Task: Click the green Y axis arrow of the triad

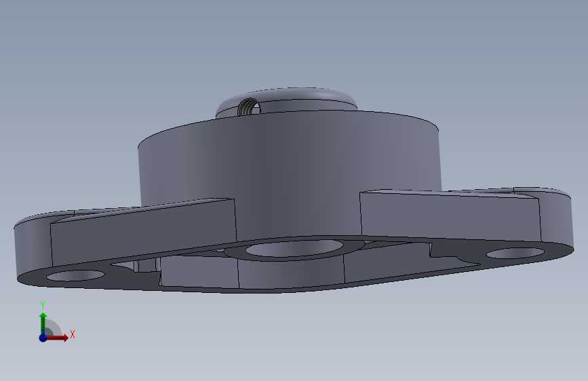Action: [x=43, y=323]
